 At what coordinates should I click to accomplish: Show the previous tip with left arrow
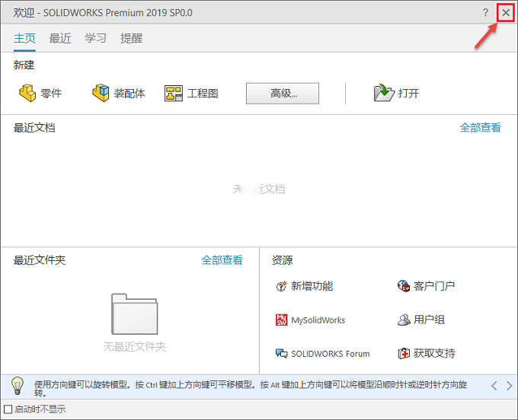click(494, 385)
